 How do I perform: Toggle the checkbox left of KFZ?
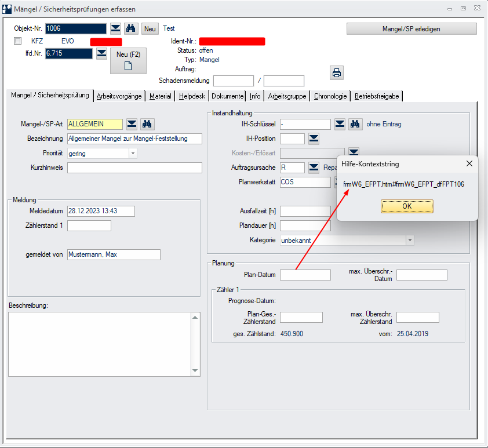tap(17, 41)
